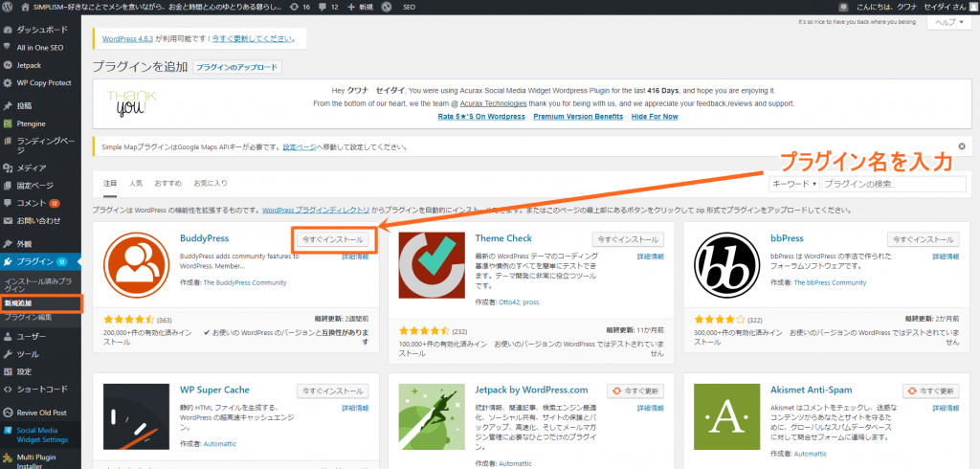Click the ショートコード code icon
Screen dimensions: 980x469
(x=8, y=389)
